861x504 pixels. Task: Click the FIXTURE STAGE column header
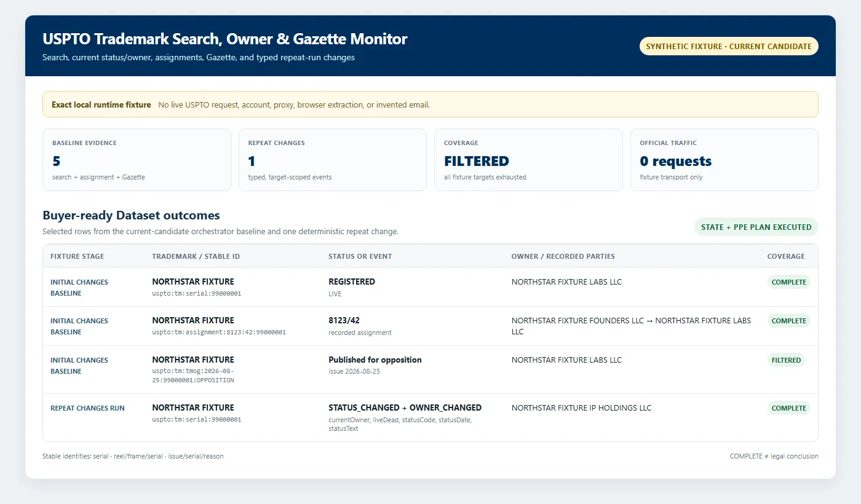pos(77,256)
